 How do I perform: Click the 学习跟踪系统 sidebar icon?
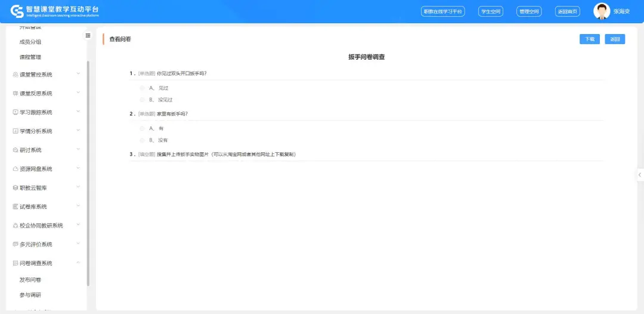(16, 112)
